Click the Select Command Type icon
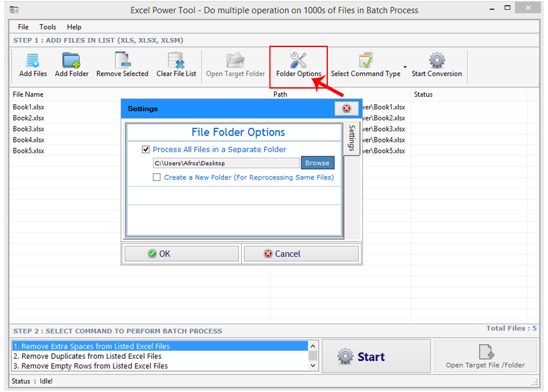Viewport: 548px width, 392px height. pyautogui.click(x=366, y=60)
